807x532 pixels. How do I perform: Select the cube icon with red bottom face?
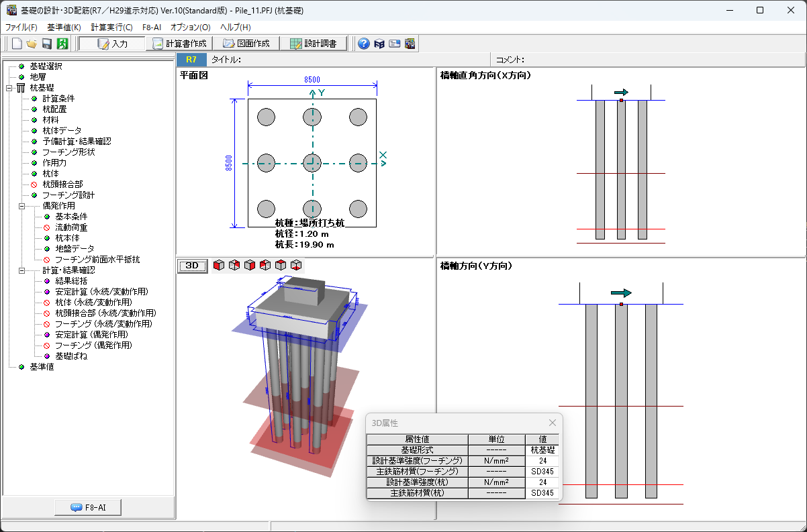point(296,265)
